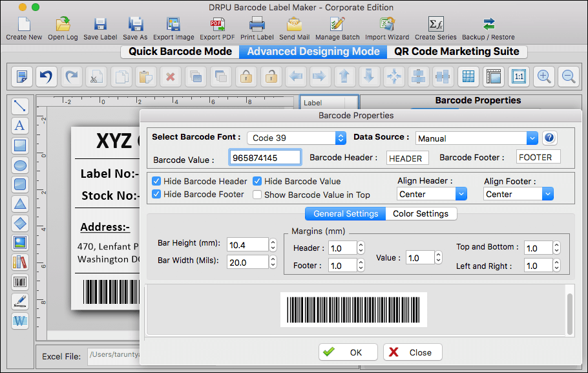This screenshot has height=373, width=588.
Task: Switch to Advanced Designing Mode tab
Action: tap(313, 52)
